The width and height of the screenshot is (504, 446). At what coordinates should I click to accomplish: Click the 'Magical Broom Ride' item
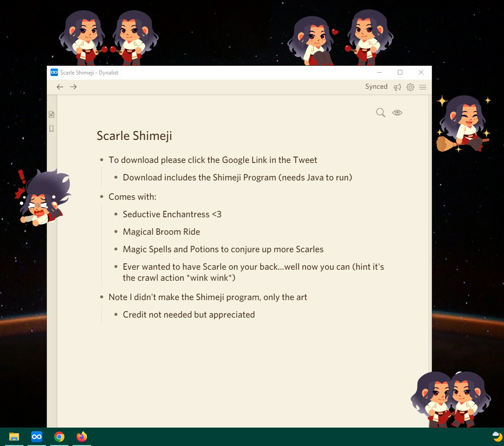(x=161, y=232)
